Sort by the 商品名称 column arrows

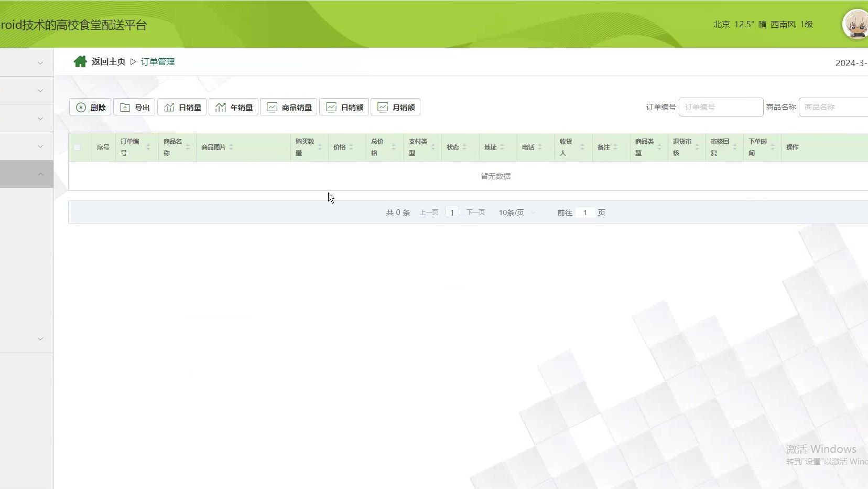click(x=188, y=147)
